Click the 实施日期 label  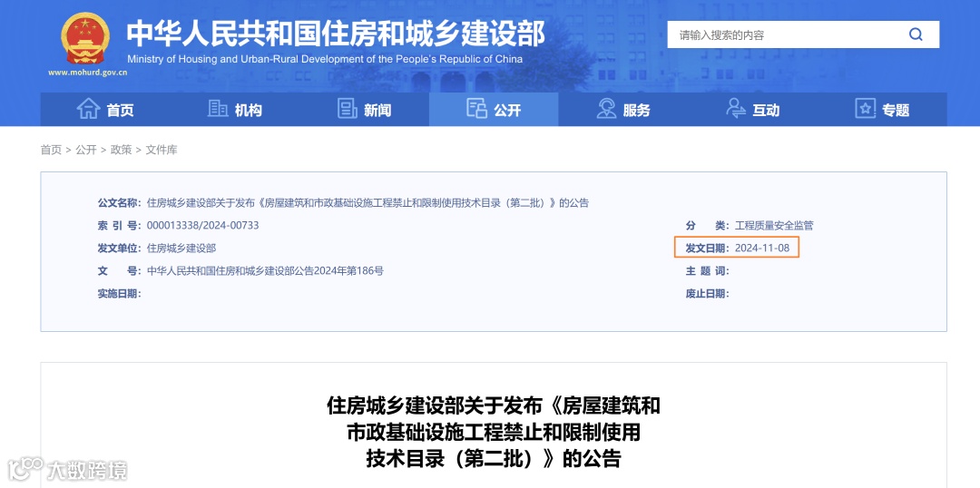pos(120,294)
